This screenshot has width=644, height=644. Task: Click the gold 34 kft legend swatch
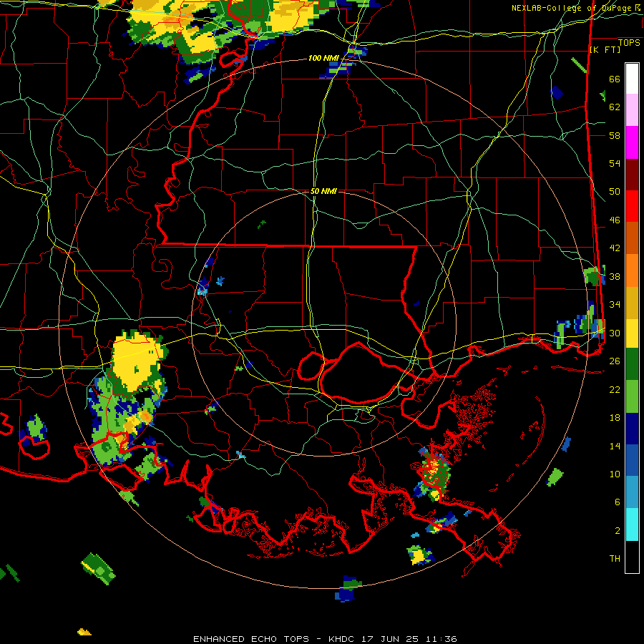coord(632,303)
